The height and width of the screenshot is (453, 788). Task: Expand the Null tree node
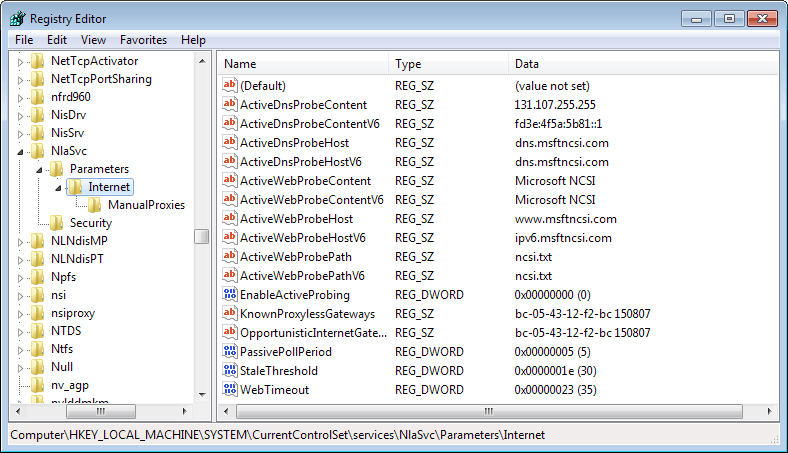pos(20,368)
